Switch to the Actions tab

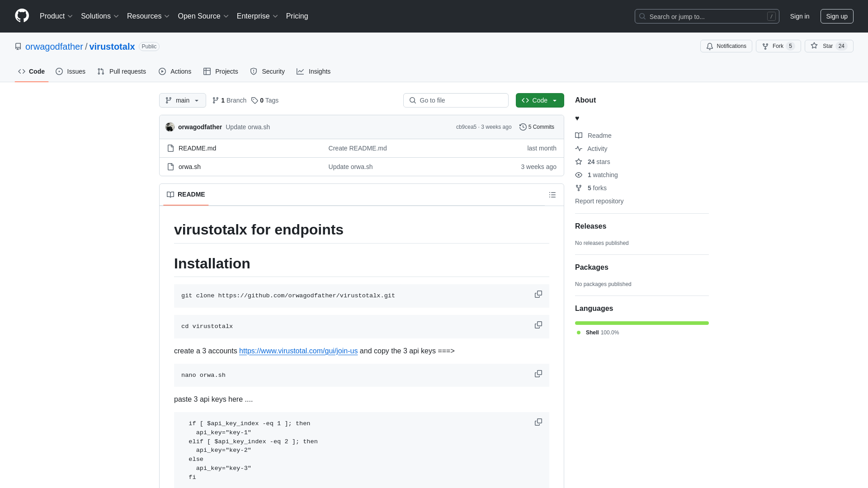click(x=175, y=71)
